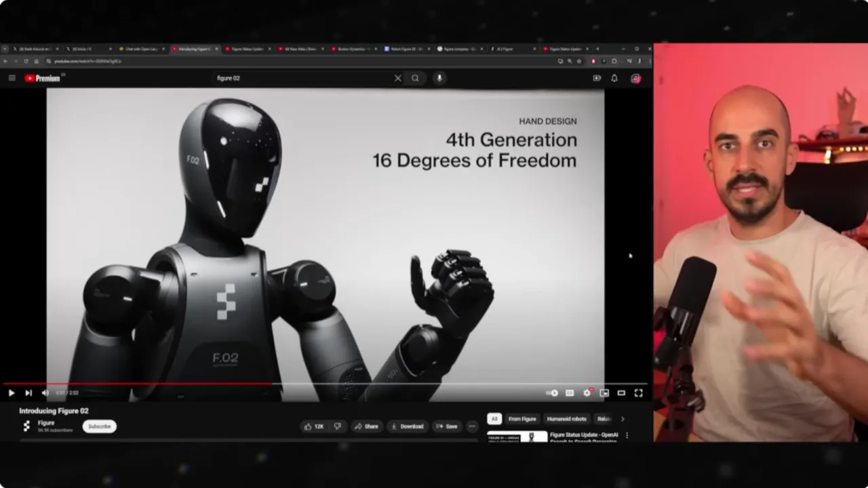868x488 pixels.
Task: Go to YouTube Premium home logo
Action: (x=43, y=78)
